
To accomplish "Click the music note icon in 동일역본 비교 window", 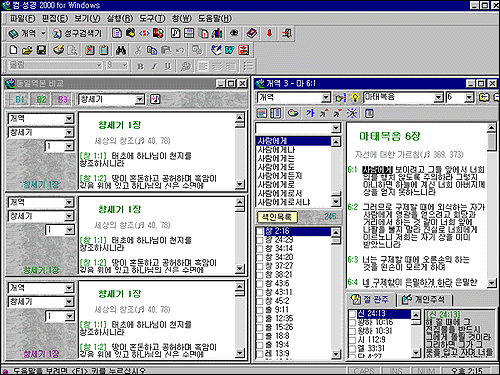I will 155,99.
